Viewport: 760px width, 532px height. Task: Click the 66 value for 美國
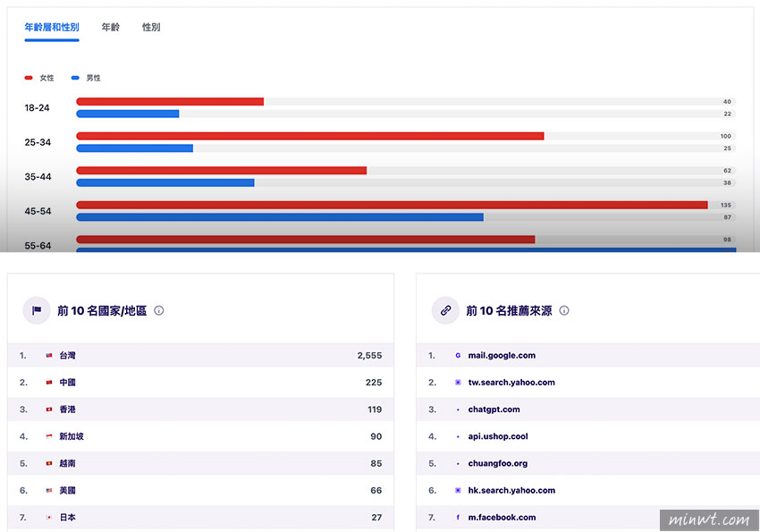376,490
